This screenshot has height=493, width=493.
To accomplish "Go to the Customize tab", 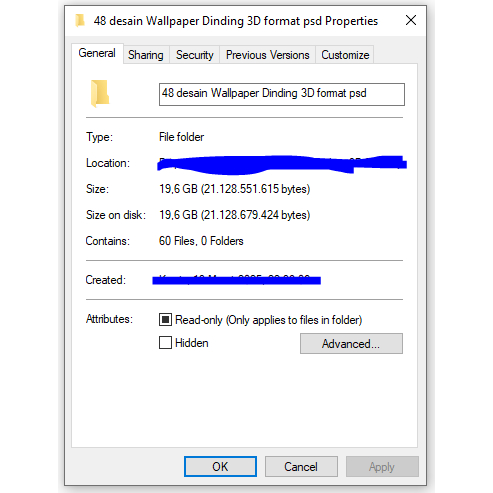I will pyautogui.click(x=345, y=55).
